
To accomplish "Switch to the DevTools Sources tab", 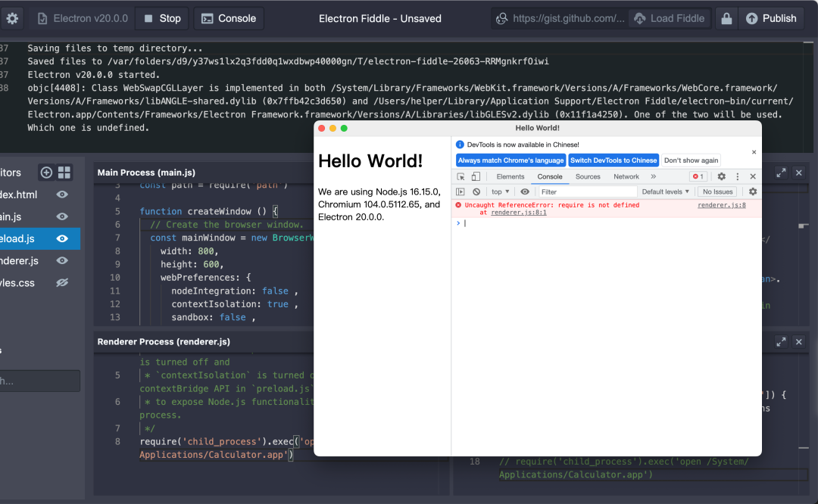I will click(x=588, y=176).
